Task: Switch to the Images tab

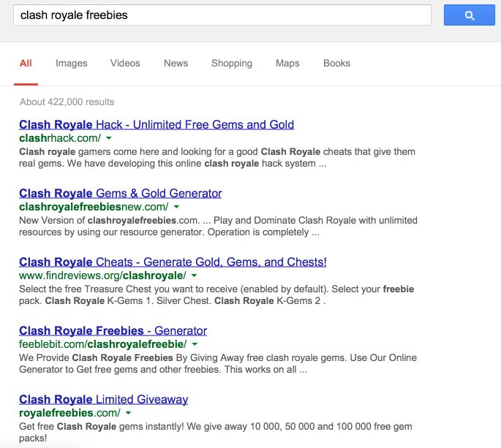Action: [71, 64]
